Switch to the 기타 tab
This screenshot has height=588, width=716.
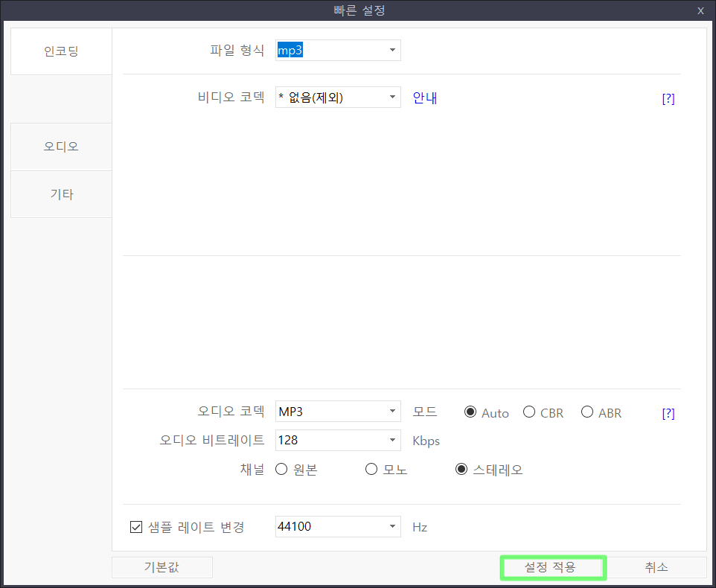(x=61, y=194)
